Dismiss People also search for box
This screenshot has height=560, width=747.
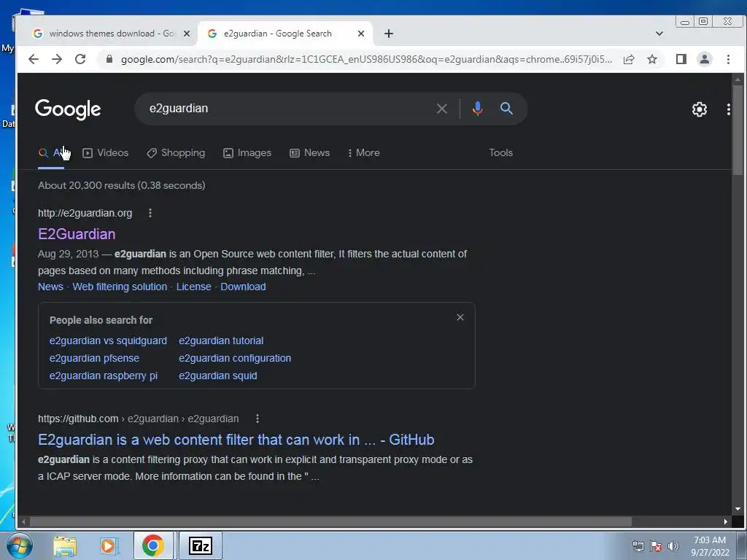(460, 317)
